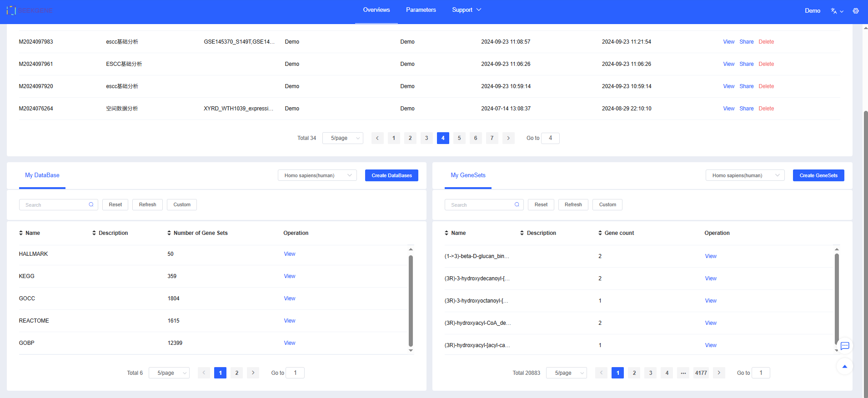
Task: Delete project M2024097961
Action: (766, 64)
